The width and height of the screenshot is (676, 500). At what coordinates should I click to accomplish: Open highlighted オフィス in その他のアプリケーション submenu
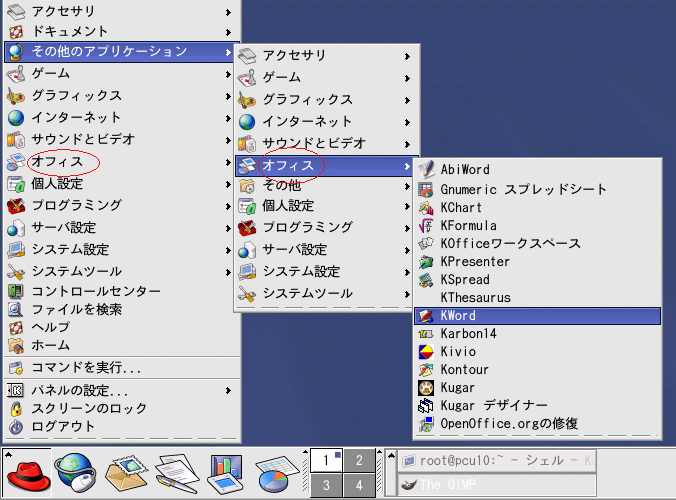(x=326, y=166)
